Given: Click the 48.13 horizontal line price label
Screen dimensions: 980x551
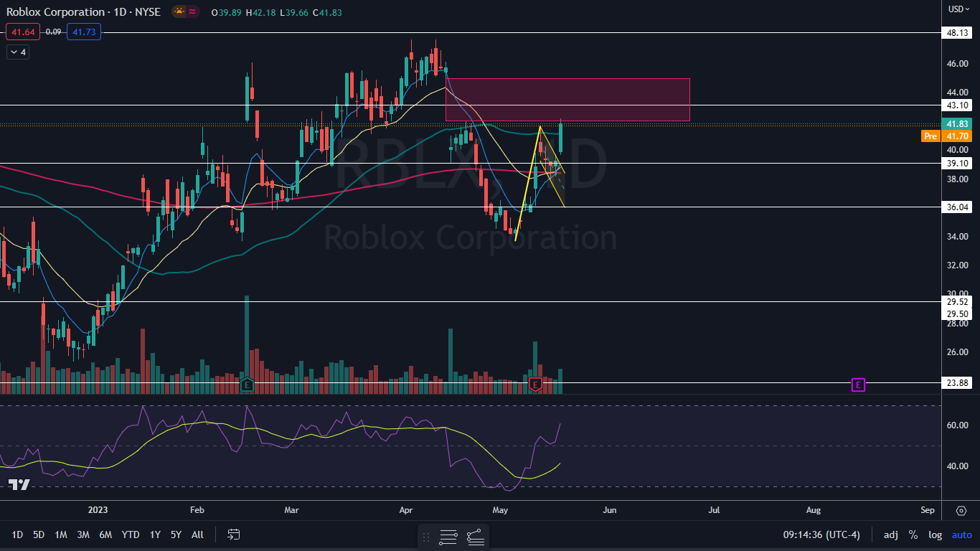Looking at the screenshot, I should pos(958,33).
